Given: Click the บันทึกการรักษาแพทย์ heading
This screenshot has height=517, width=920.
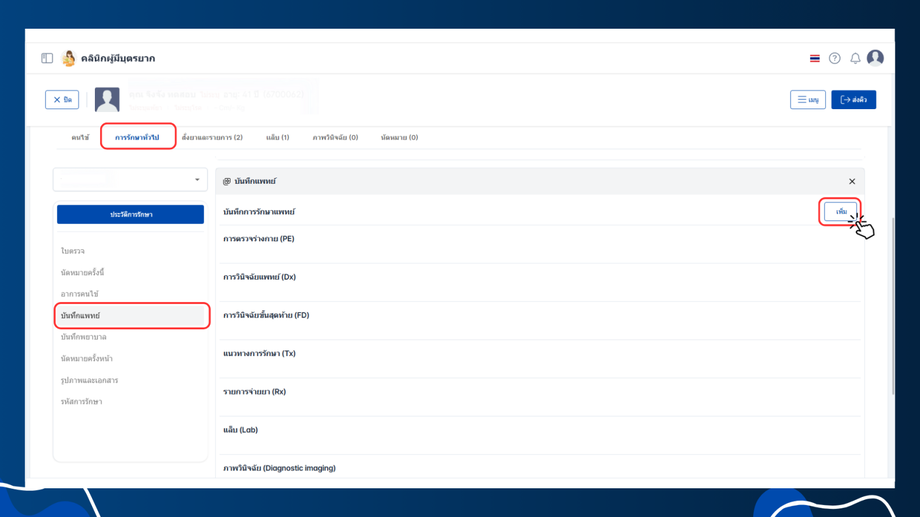Looking at the screenshot, I should pos(259,211).
